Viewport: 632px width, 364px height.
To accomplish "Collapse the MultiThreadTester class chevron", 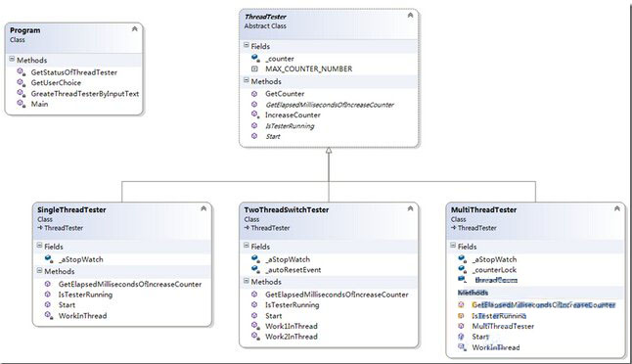I will (x=617, y=208).
